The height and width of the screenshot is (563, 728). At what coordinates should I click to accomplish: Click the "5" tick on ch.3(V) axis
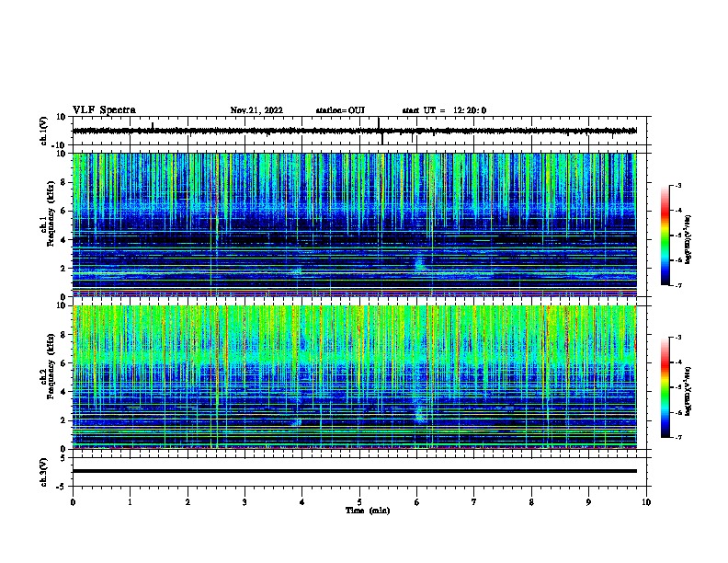(64, 458)
